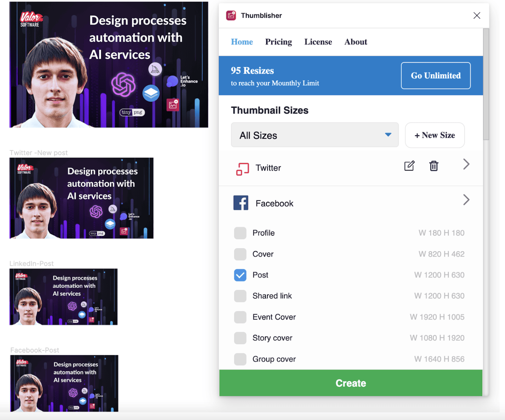Add a size with + New Size
This screenshot has height=420, width=505.
pos(434,135)
